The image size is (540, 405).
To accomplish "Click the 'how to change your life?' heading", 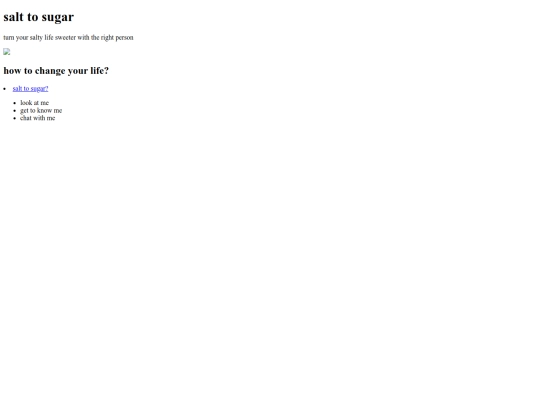I will pyautogui.click(x=56, y=71).
